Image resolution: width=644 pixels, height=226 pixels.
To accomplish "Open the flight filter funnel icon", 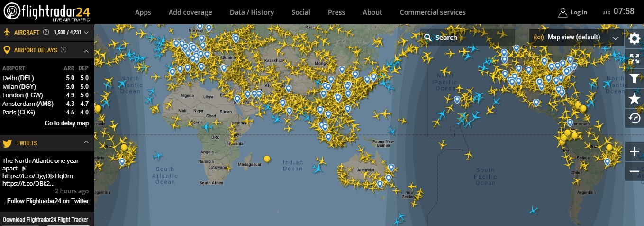I will tap(635, 79).
